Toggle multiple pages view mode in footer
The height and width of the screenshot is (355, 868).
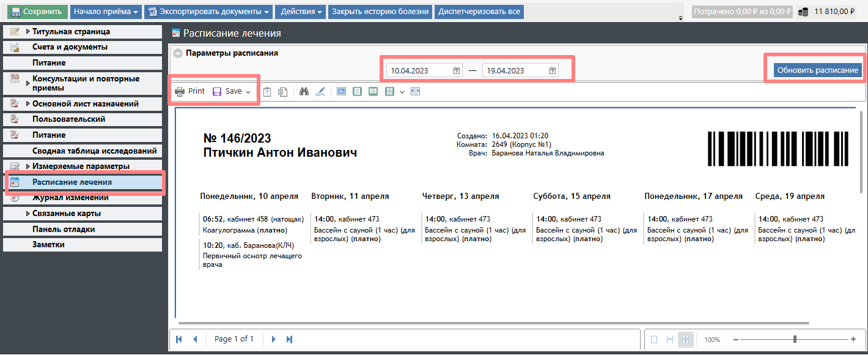(686, 340)
